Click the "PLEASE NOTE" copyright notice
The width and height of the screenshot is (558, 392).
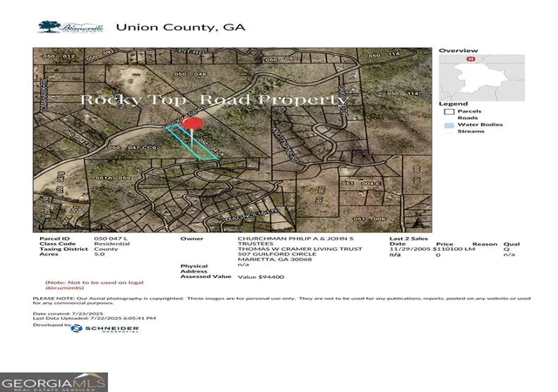(x=282, y=301)
